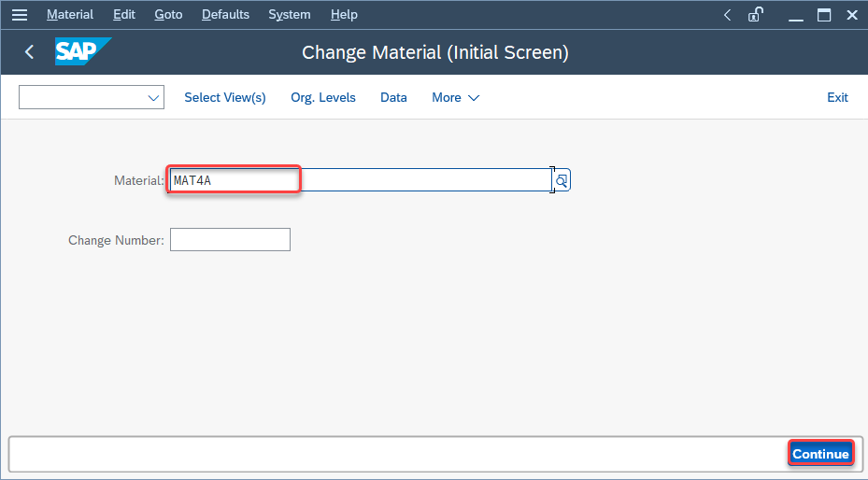Open the Help menu
This screenshot has width=868, height=480.
tap(344, 15)
